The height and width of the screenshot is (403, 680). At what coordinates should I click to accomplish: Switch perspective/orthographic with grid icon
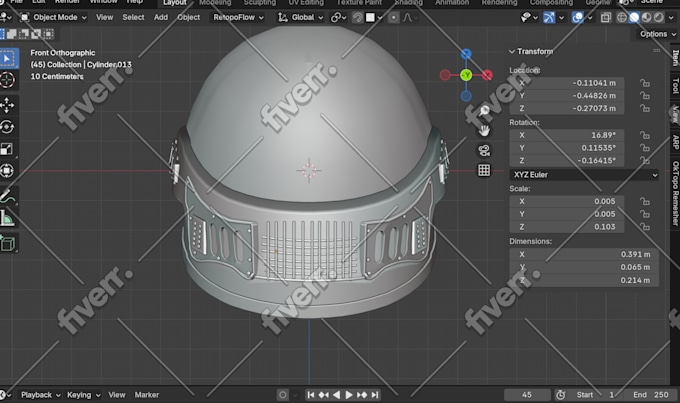click(484, 170)
